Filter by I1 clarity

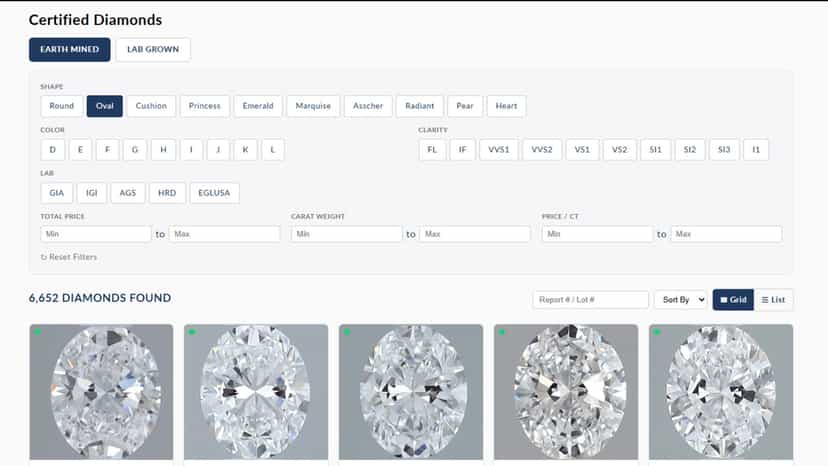coord(756,150)
